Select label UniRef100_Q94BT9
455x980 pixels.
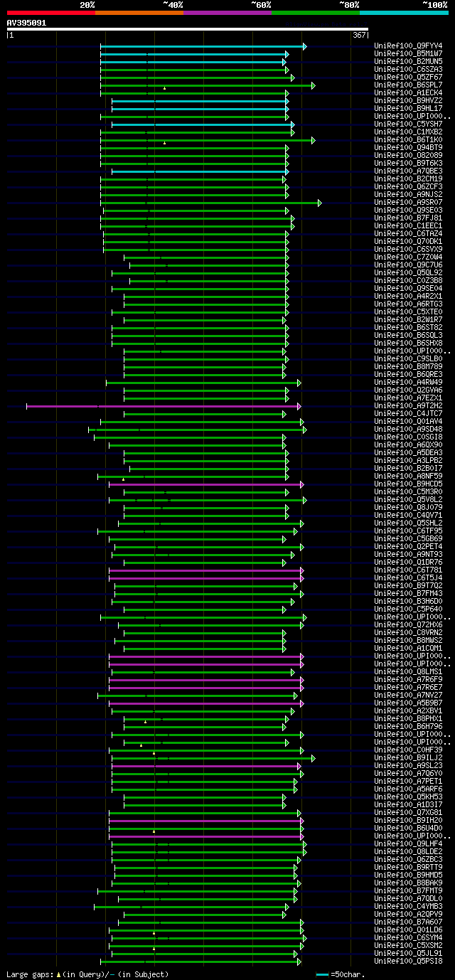[408, 148]
